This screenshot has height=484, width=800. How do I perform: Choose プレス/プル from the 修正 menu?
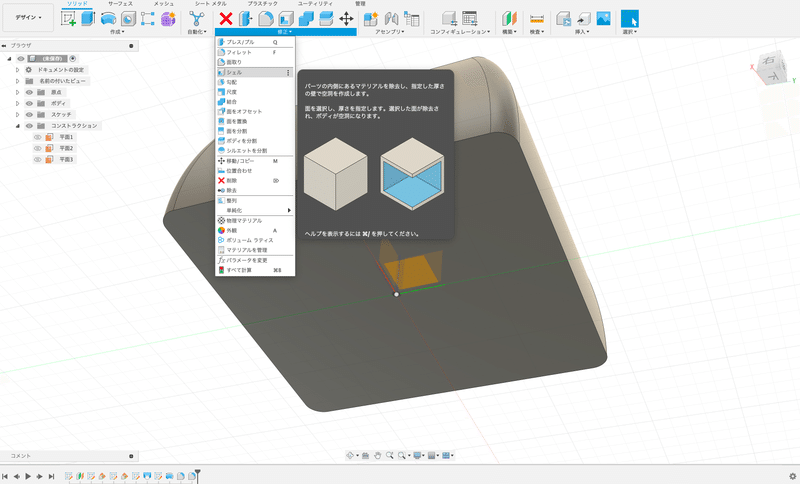click(x=255, y=42)
